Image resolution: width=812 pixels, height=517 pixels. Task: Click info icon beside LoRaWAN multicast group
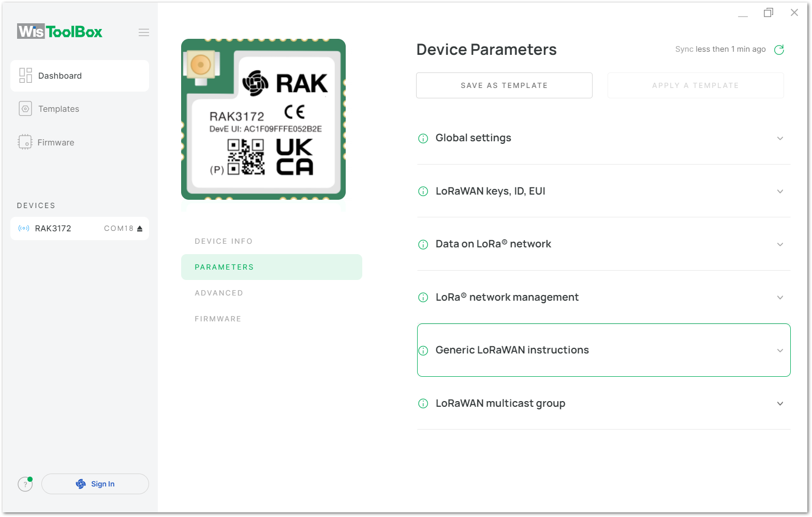(423, 404)
